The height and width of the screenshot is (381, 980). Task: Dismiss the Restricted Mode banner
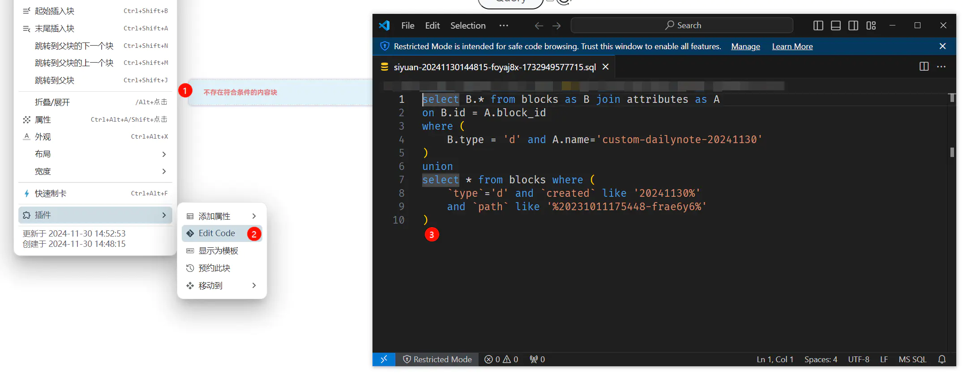tap(942, 47)
